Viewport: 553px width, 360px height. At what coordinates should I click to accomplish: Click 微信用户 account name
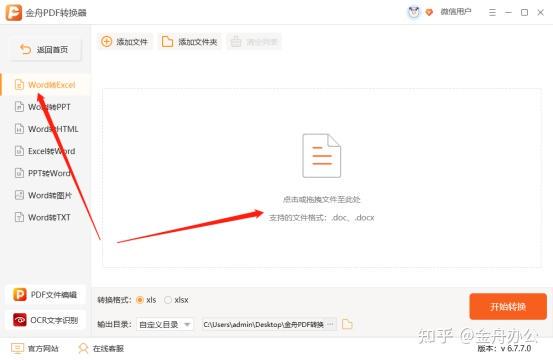[x=456, y=12]
